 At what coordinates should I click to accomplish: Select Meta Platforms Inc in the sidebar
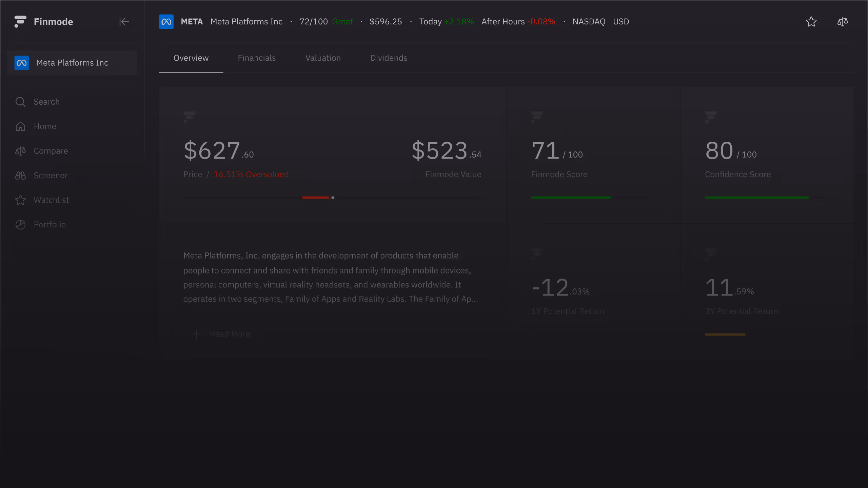coord(72,63)
